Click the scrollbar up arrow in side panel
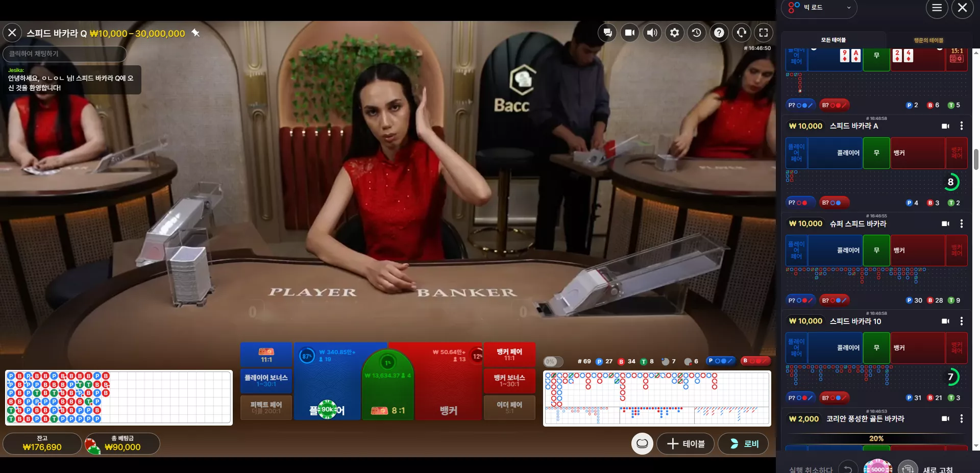The width and height of the screenshot is (980, 473). click(976, 52)
